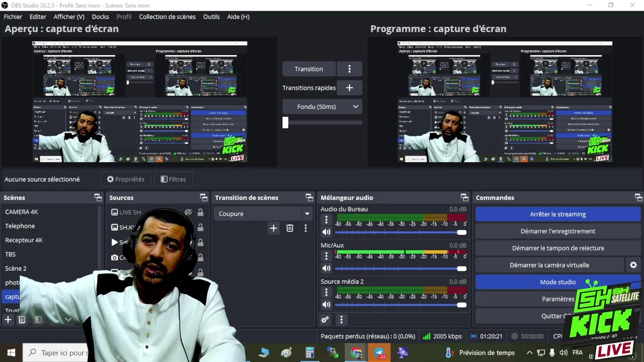The image size is (644, 362).
Task: Open the Editer menu
Action: click(x=38, y=17)
